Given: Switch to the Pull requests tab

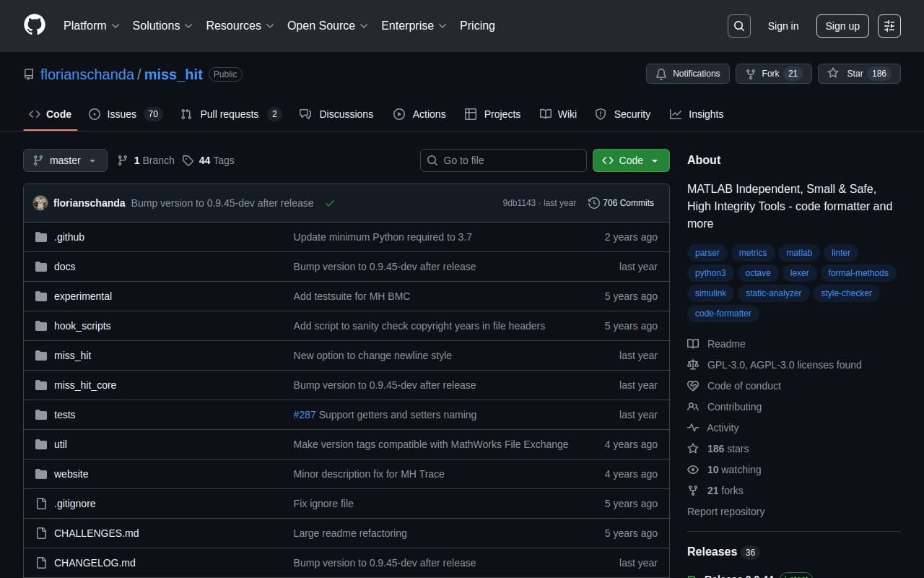Looking at the screenshot, I should point(230,114).
